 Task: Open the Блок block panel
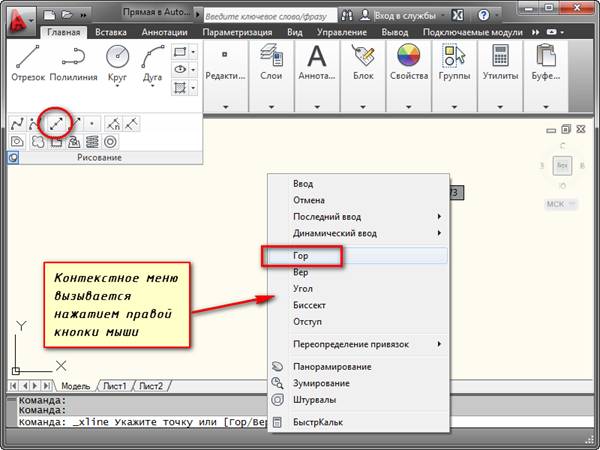(363, 76)
